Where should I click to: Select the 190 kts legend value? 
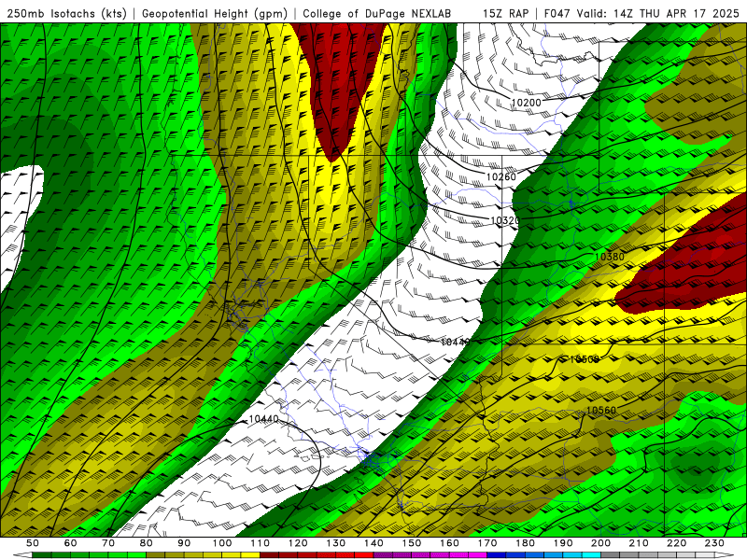click(563, 543)
